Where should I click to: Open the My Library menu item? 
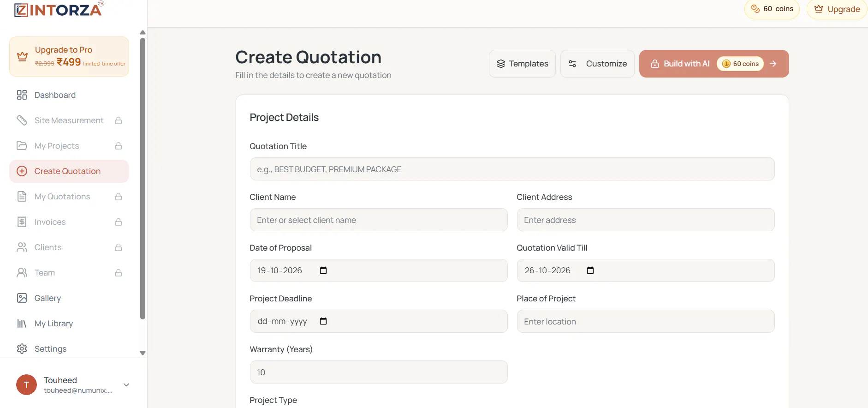(69, 324)
